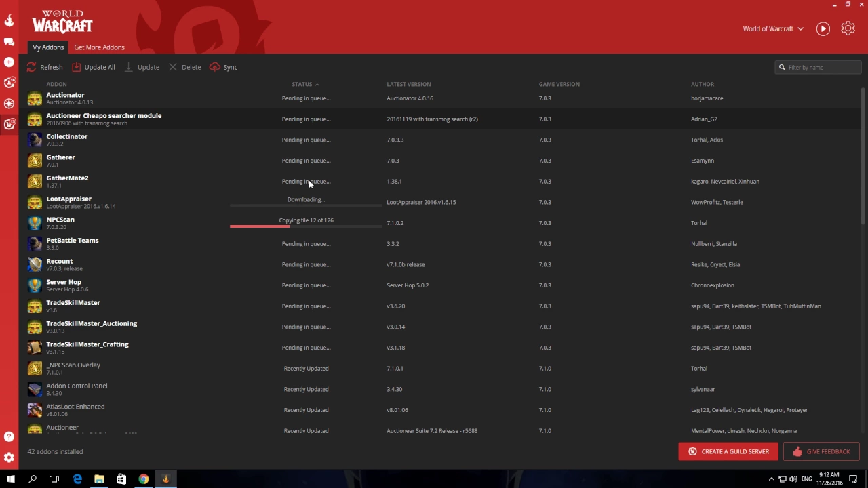Click Update All in the toolbar

(94, 67)
